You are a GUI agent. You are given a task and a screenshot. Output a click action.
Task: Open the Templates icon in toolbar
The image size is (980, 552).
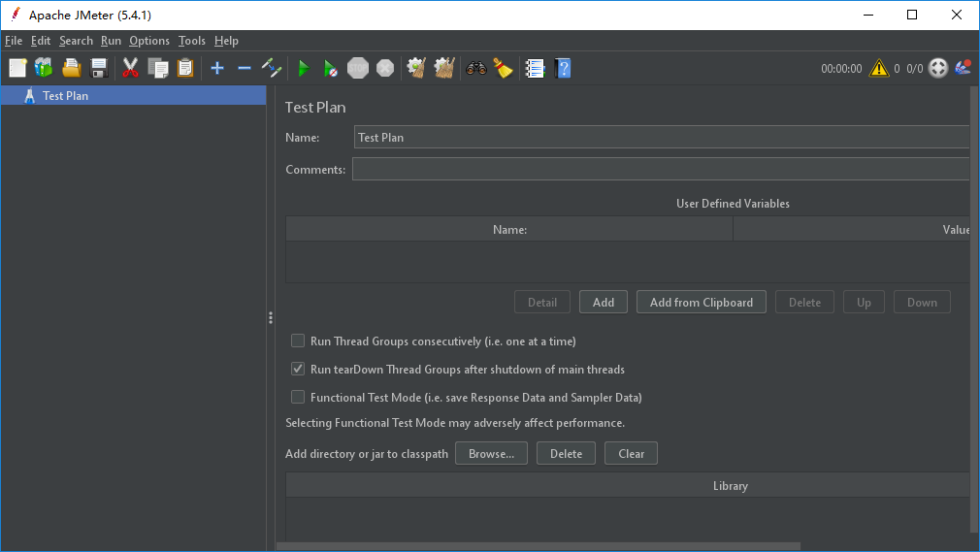pyautogui.click(x=44, y=68)
